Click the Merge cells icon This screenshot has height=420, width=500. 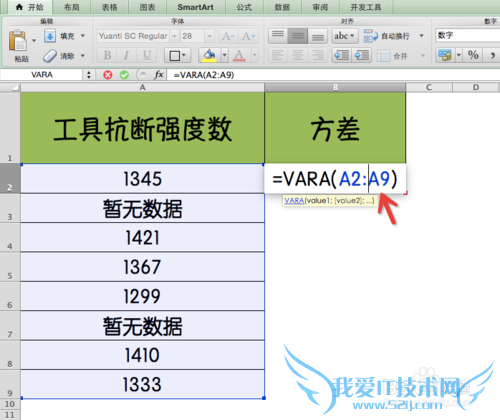click(x=384, y=56)
